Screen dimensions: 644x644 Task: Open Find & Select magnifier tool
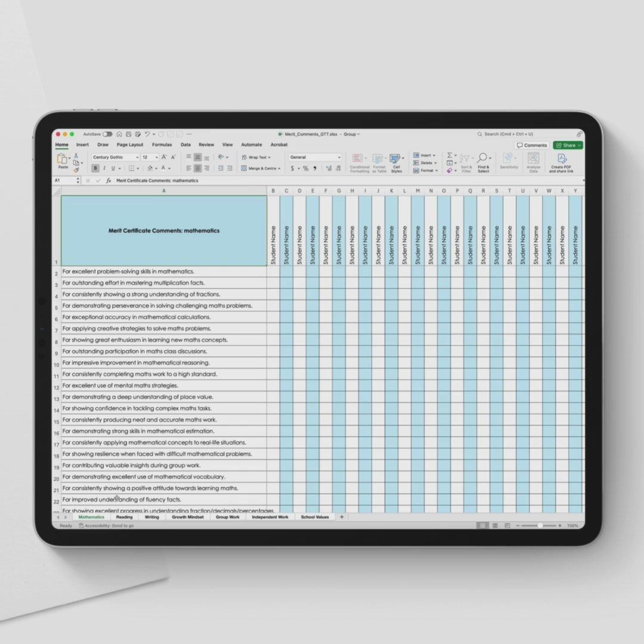pos(483,159)
